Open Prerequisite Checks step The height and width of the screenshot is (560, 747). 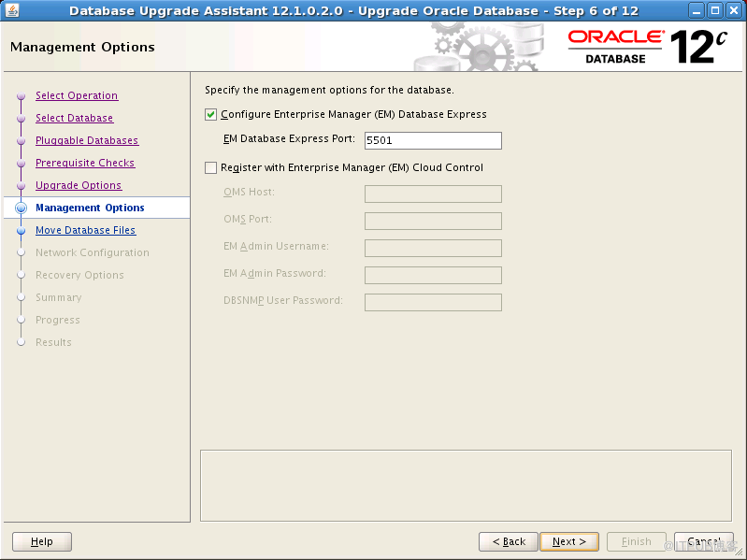(85, 163)
